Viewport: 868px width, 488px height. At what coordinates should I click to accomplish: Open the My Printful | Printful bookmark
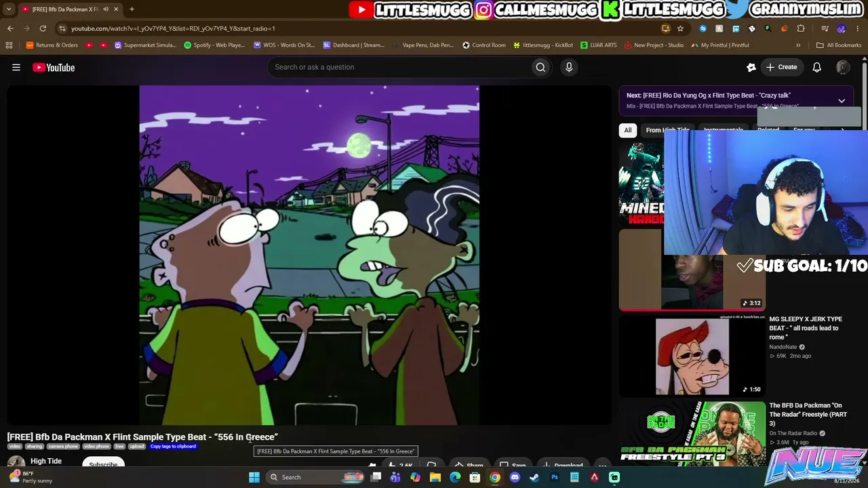click(x=720, y=45)
